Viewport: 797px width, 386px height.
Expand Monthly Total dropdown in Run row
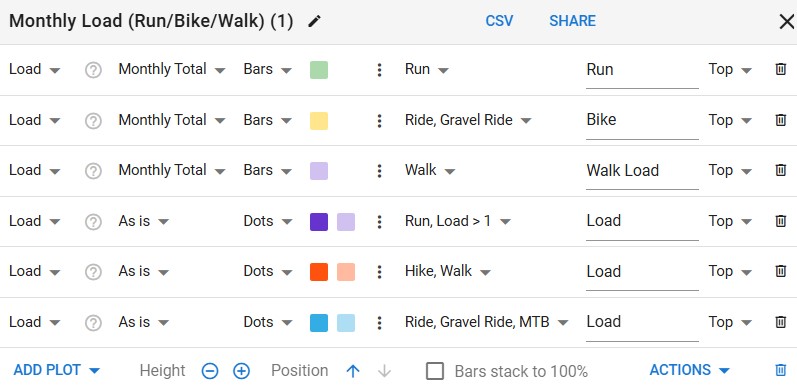click(x=172, y=69)
